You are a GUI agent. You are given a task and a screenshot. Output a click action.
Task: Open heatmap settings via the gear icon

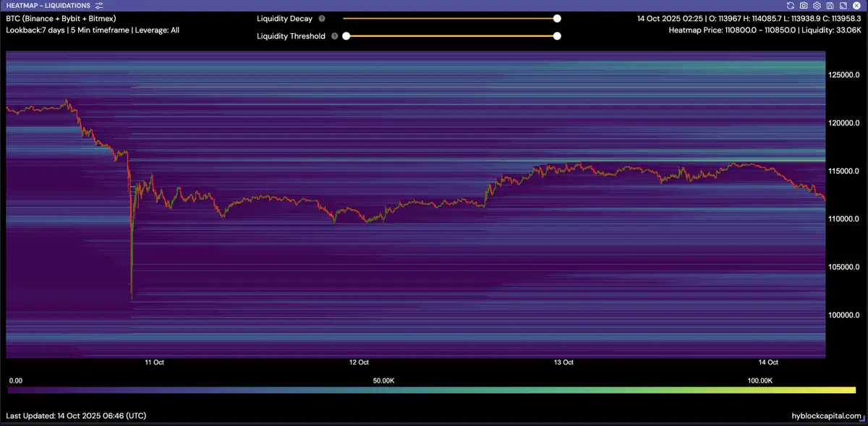click(817, 5)
